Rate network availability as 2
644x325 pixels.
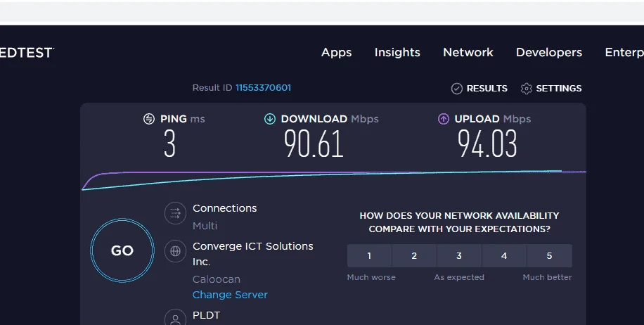click(414, 255)
